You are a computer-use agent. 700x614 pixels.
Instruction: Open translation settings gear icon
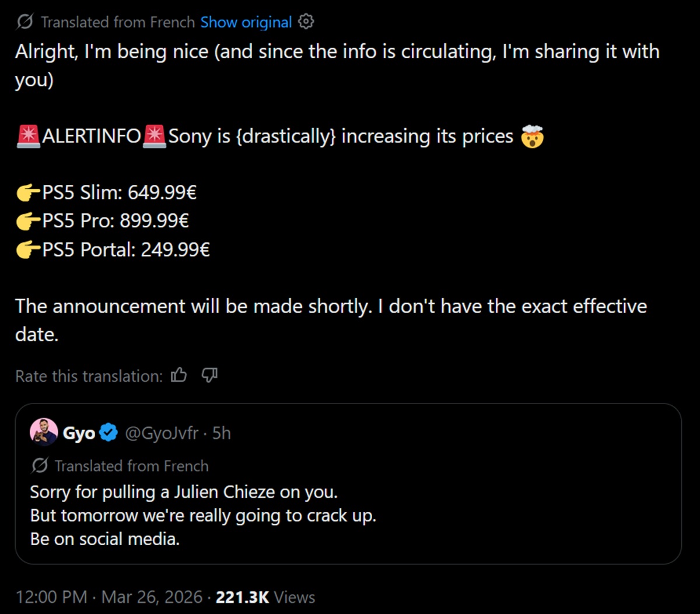pyautogui.click(x=306, y=22)
